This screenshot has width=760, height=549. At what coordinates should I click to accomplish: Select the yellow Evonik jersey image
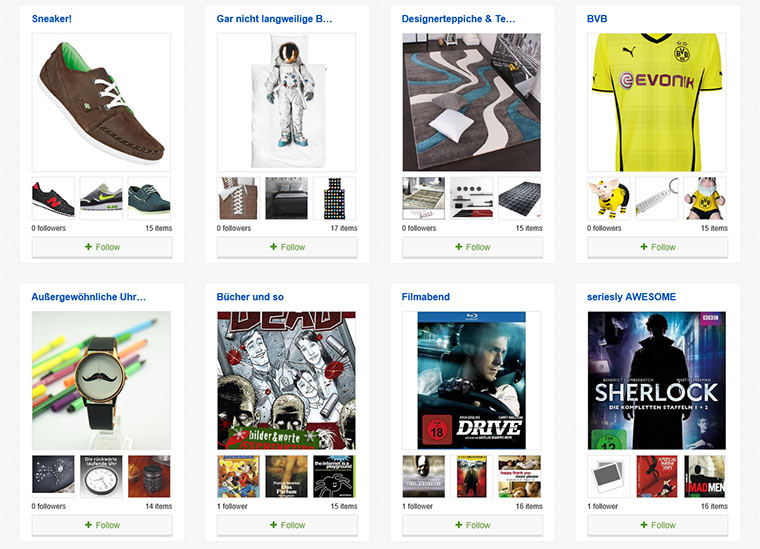click(x=657, y=102)
